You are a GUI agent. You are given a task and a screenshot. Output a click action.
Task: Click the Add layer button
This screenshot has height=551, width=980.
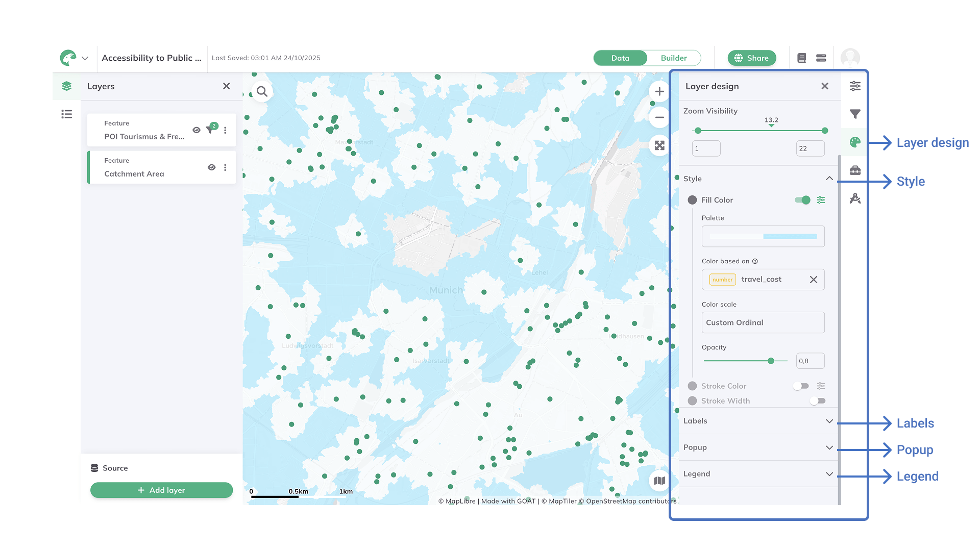click(161, 490)
